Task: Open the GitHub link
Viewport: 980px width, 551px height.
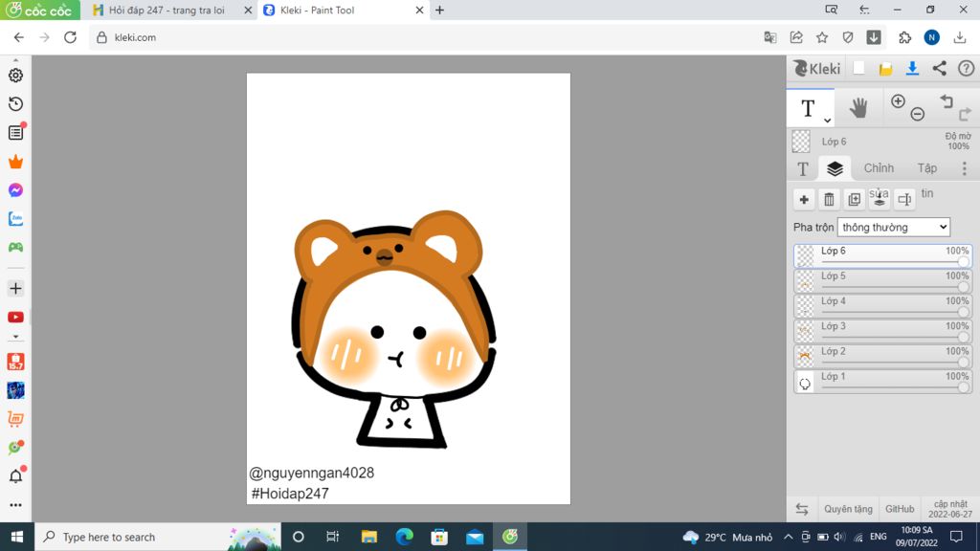Action: pyautogui.click(x=900, y=509)
